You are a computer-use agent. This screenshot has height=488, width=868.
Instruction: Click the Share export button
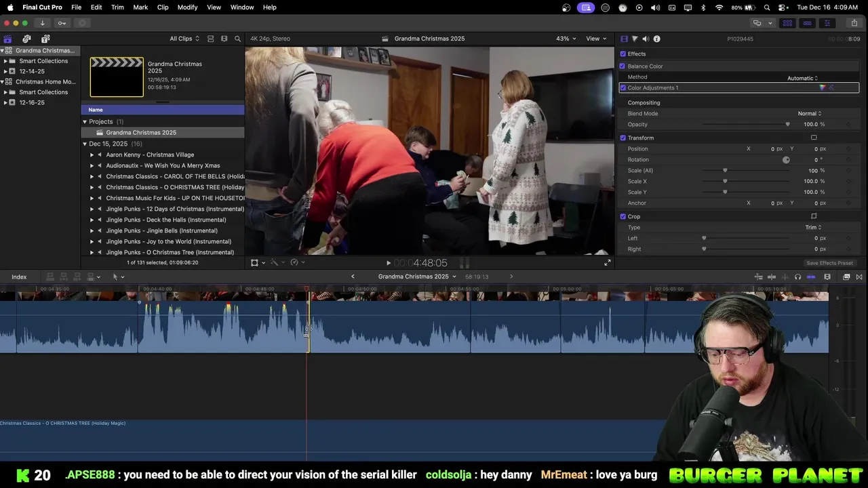tap(854, 23)
